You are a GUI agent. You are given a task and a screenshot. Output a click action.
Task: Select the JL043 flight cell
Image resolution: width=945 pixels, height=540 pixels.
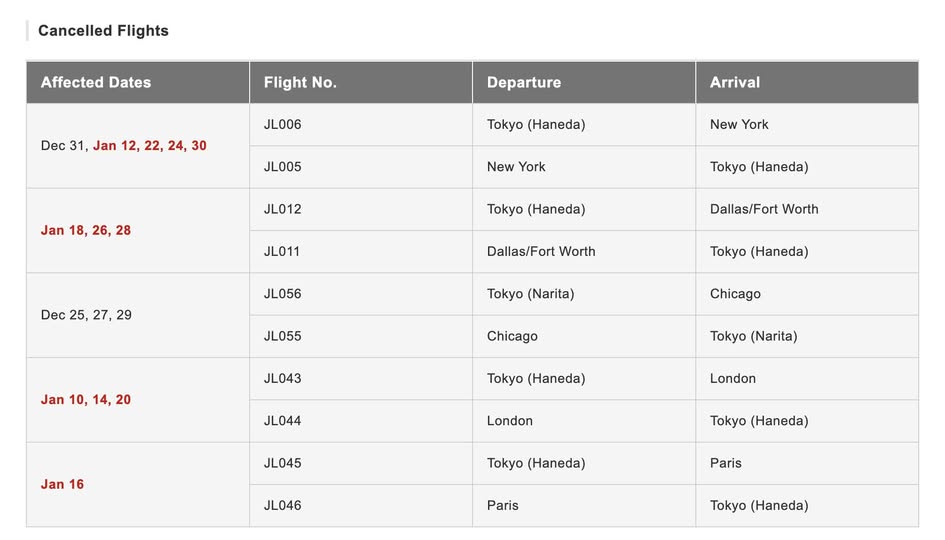click(283, 379)
